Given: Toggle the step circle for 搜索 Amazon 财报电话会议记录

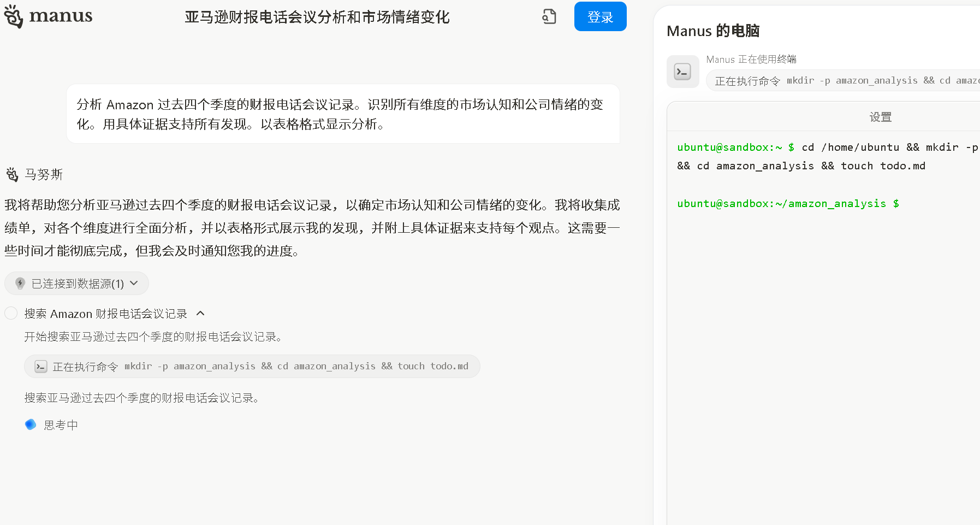Looking at the screenshot, I should pyautogui.click(x=11, y=313).
